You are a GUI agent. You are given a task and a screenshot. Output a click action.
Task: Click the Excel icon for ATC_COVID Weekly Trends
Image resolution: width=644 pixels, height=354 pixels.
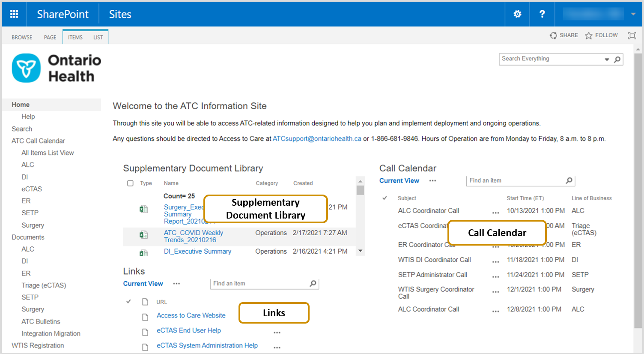tap(143, 235)
